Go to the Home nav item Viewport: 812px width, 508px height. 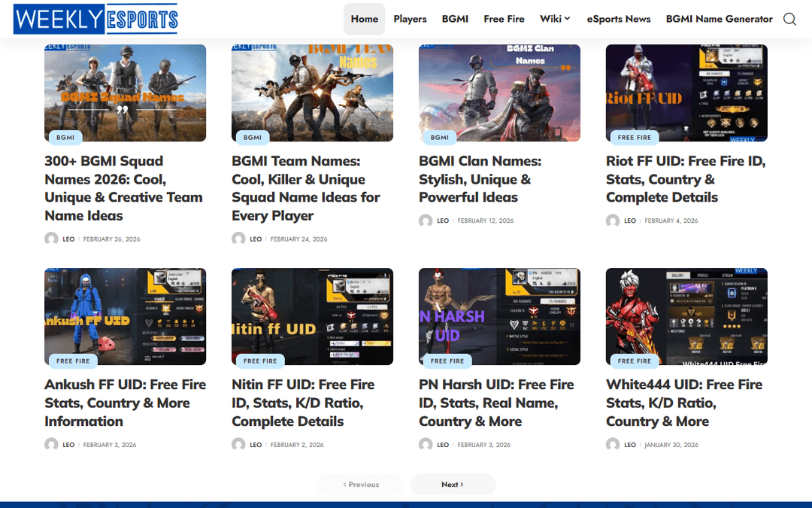coord(365,19)
